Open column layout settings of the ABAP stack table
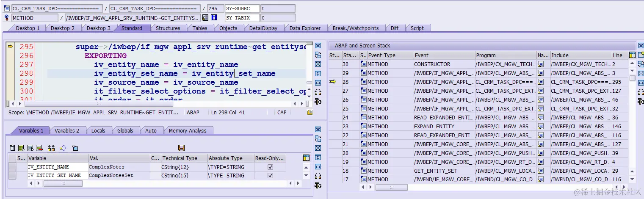This screenshot has width=644, height=199. click(x=632, y=55)
